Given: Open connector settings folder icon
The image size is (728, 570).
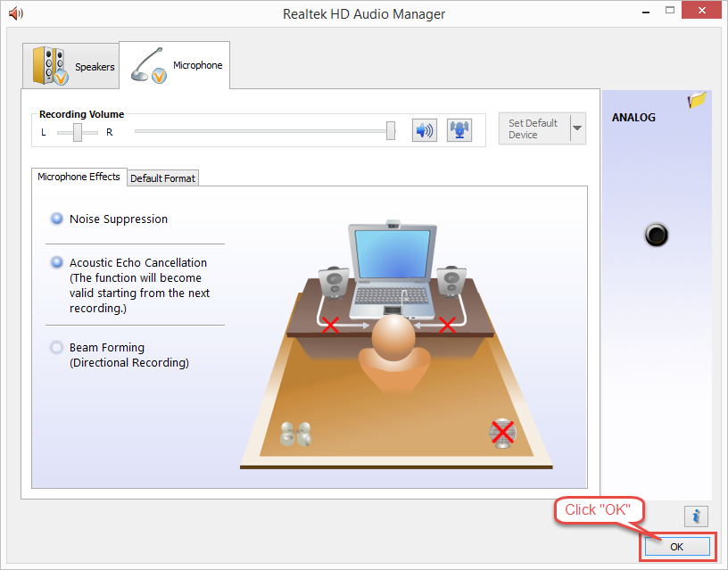Looking at the screenshot, I should (697, 99).
